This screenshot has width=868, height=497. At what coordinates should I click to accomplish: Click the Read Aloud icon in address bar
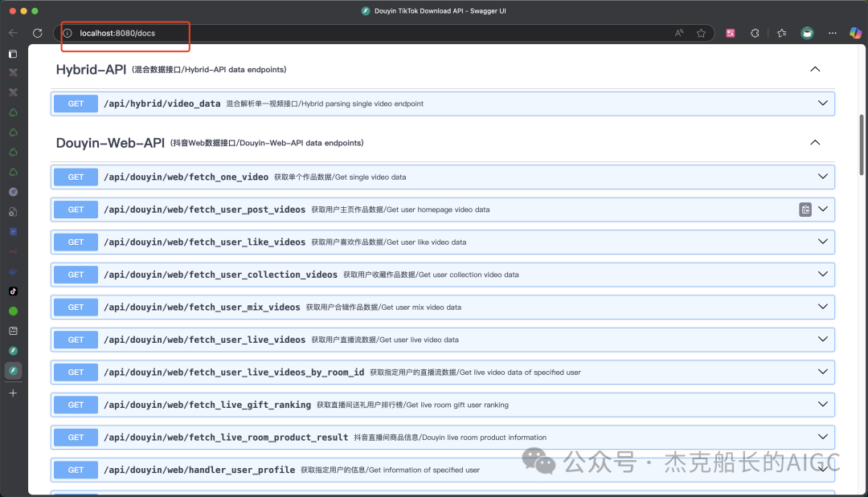(679, 33)
